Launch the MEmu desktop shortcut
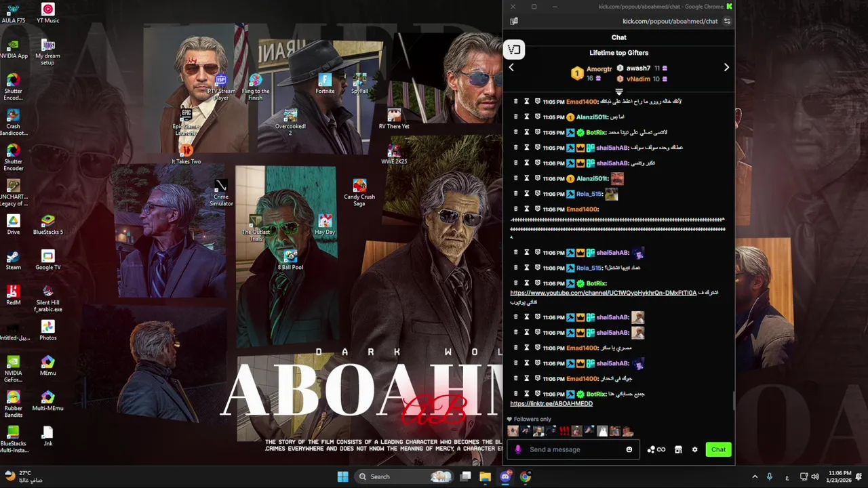 tap(47, 365)
